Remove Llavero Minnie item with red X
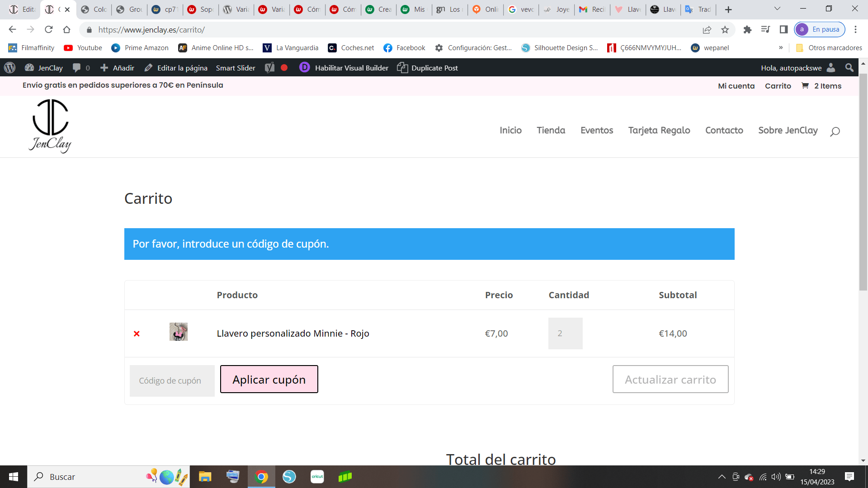Viewport: 868px width, 488px height. pyautogui.click(x=137, y=333)
